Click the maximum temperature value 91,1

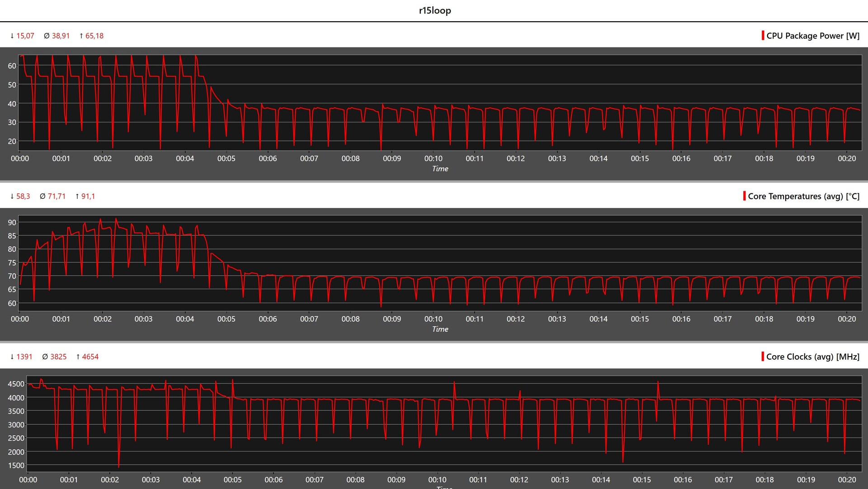pos(88,196)
